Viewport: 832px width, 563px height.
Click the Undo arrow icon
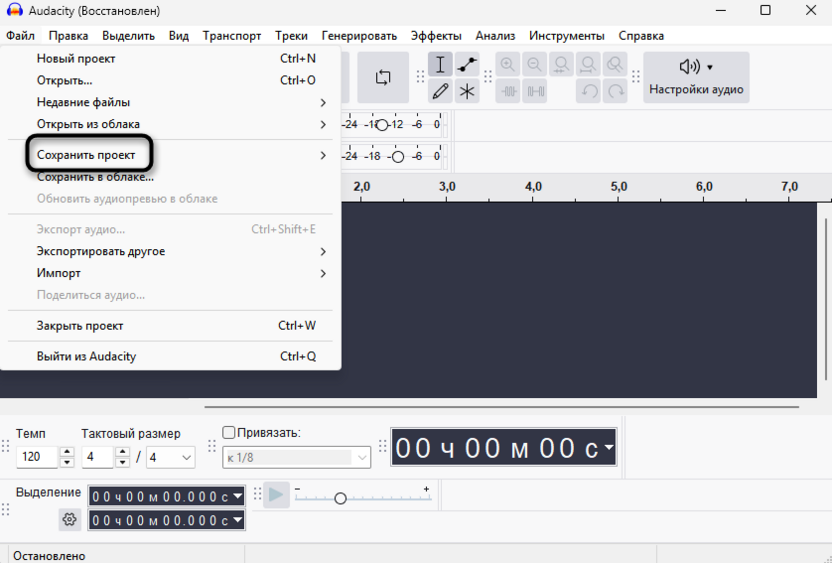coord(588,91)
